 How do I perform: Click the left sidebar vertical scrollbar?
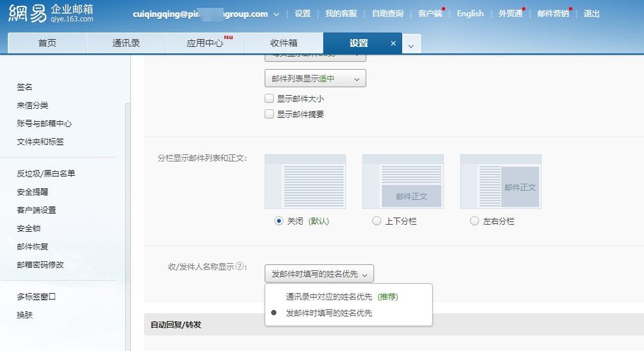pyautogui.click(x=127, y=195)
